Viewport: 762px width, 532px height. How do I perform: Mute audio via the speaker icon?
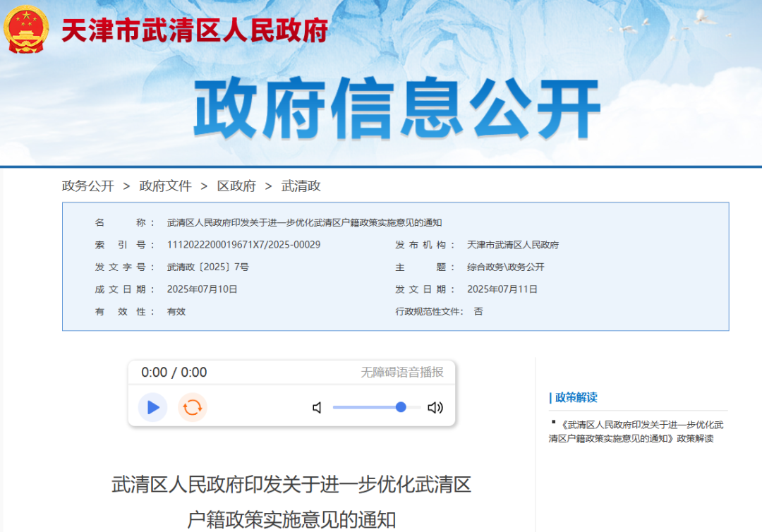[316, 408]
